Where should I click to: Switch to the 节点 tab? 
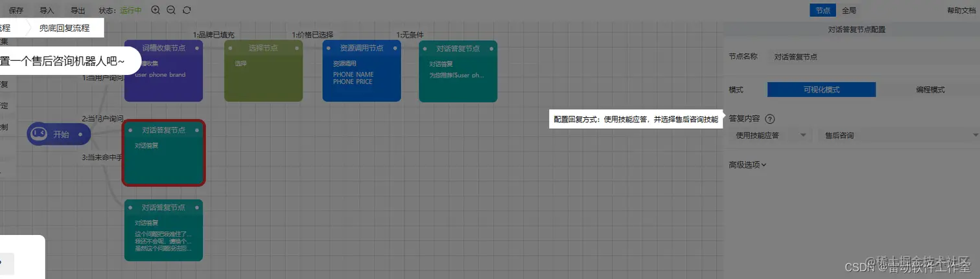pos(822,10)
